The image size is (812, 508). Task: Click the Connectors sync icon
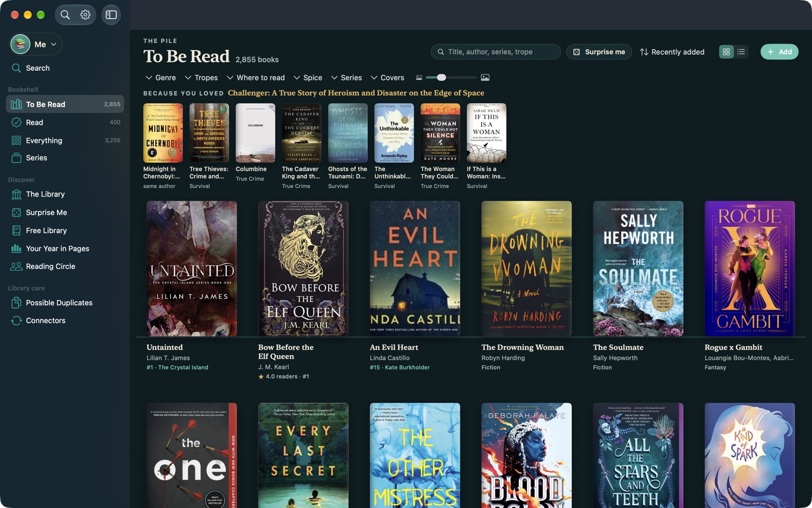[16, 321]
